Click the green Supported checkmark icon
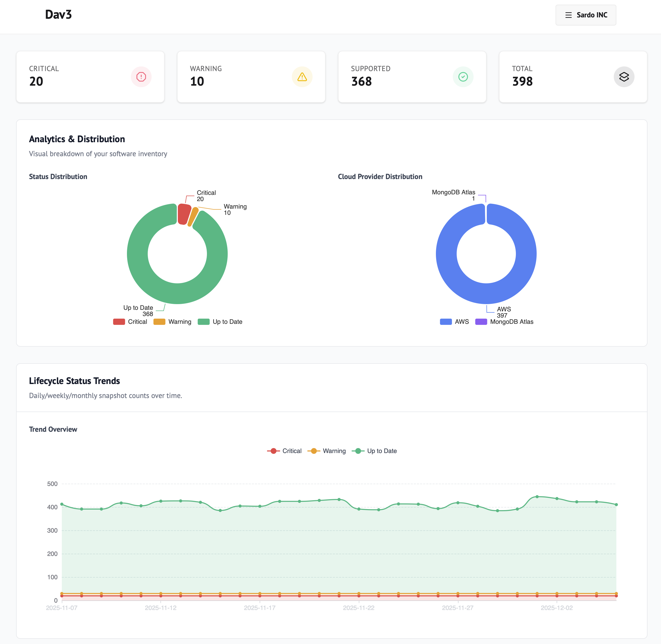This screenshot has height=644, width=661. click(463, 77)
